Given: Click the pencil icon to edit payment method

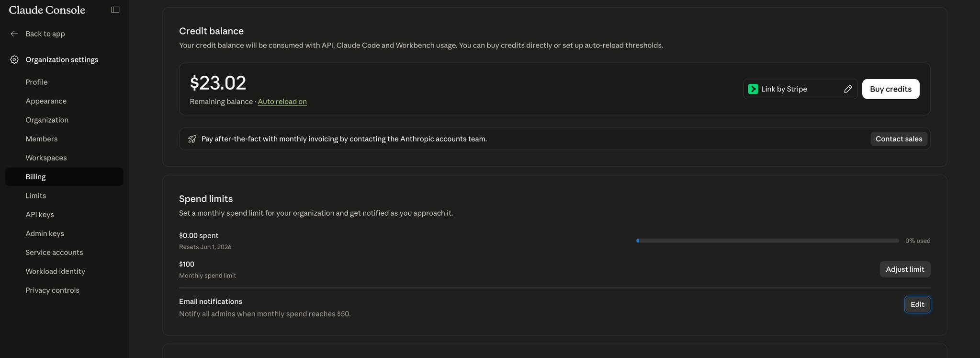Looking at the screenshot, I should (848, 89).
